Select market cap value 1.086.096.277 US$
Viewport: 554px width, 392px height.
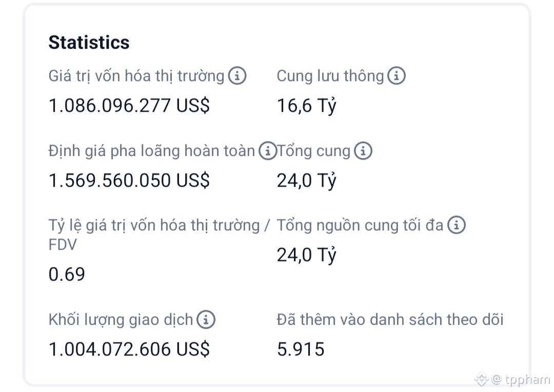[129, 106]
